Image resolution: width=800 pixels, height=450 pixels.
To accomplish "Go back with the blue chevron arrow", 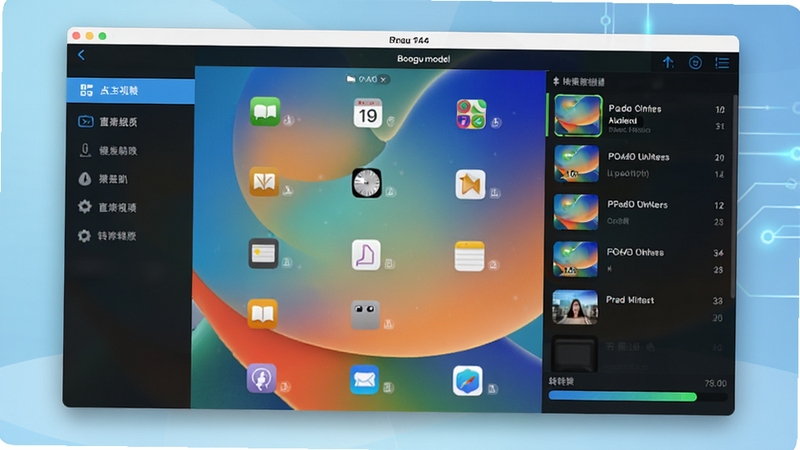I will click(81, 55).
